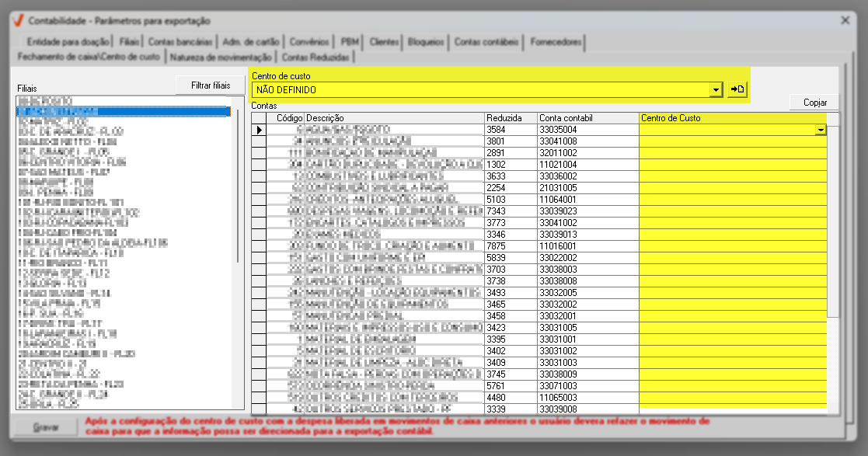Go to the Fornecedores tab
The width and height of the screenshot is (868, 456).
(556, 42)
